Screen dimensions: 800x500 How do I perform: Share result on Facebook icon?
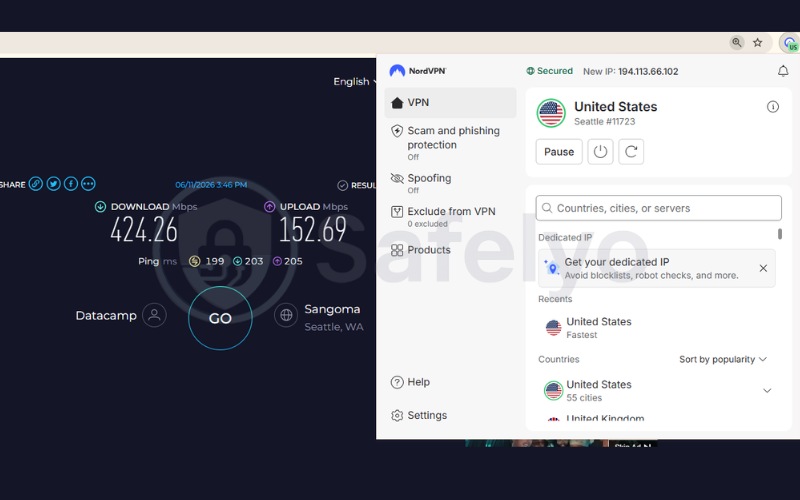71,184
